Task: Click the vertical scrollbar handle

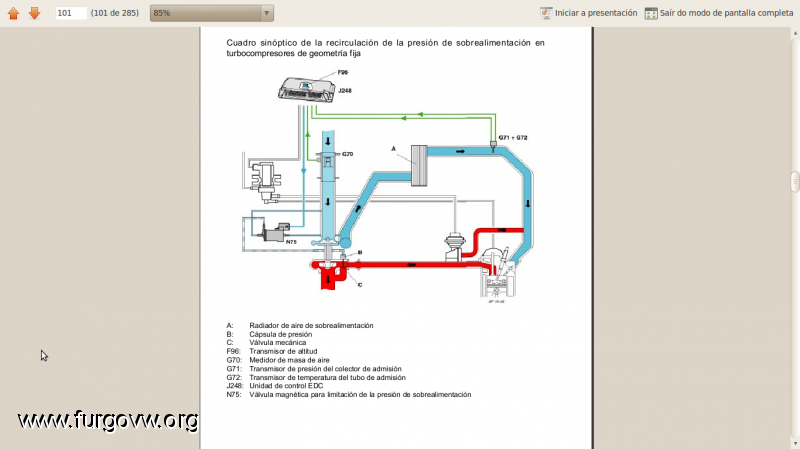Action: pyautogui.click(x=795, y=182)
